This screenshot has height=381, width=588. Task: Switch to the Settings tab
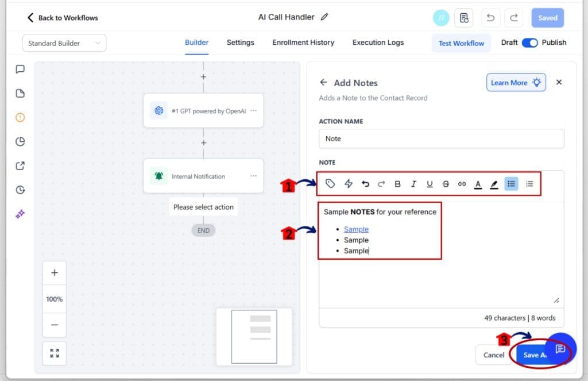click(240, 43)
